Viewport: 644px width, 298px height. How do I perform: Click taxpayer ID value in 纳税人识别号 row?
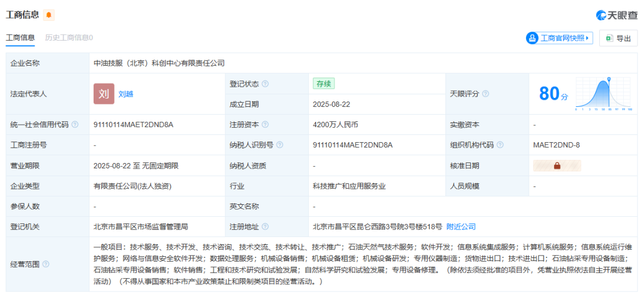click(x=353, y=145)
